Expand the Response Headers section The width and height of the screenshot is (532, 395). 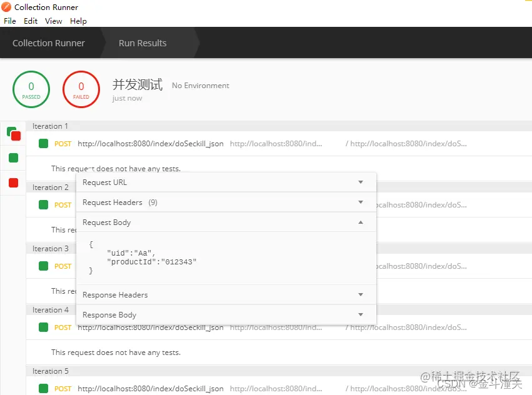pos(226,294)
